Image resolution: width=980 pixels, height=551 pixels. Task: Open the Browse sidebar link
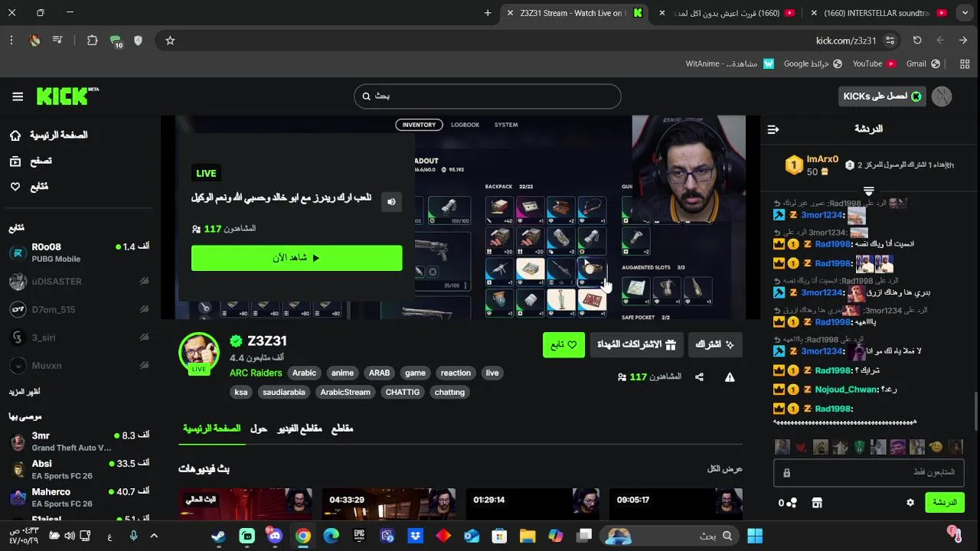[31, 161]
